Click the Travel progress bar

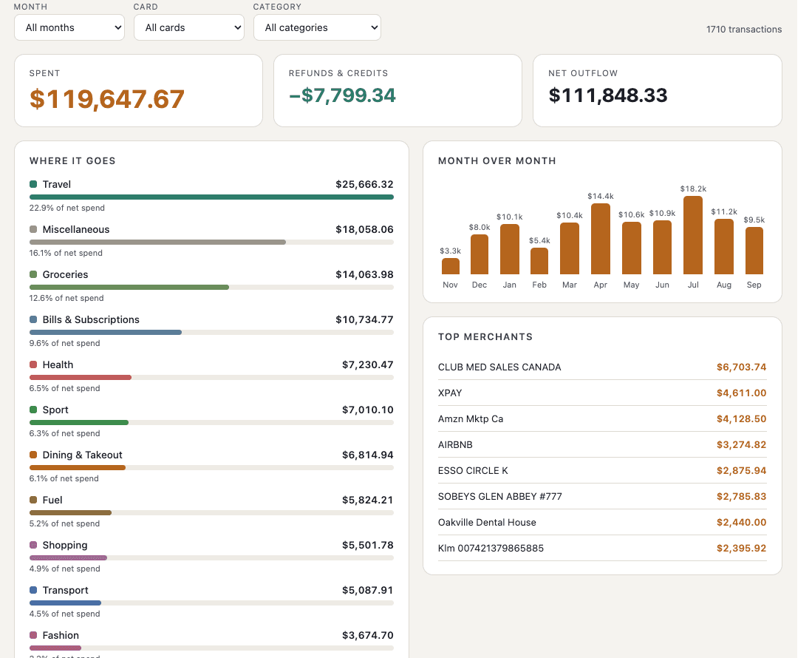point(212,197)
